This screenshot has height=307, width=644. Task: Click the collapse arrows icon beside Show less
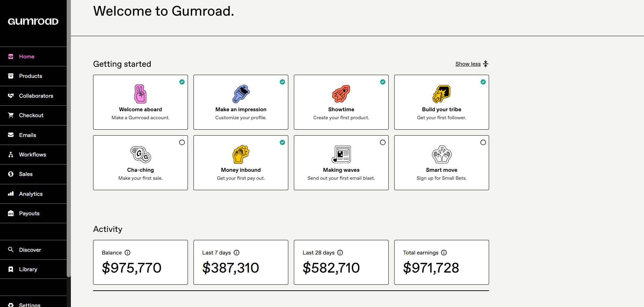click(486, 64)
